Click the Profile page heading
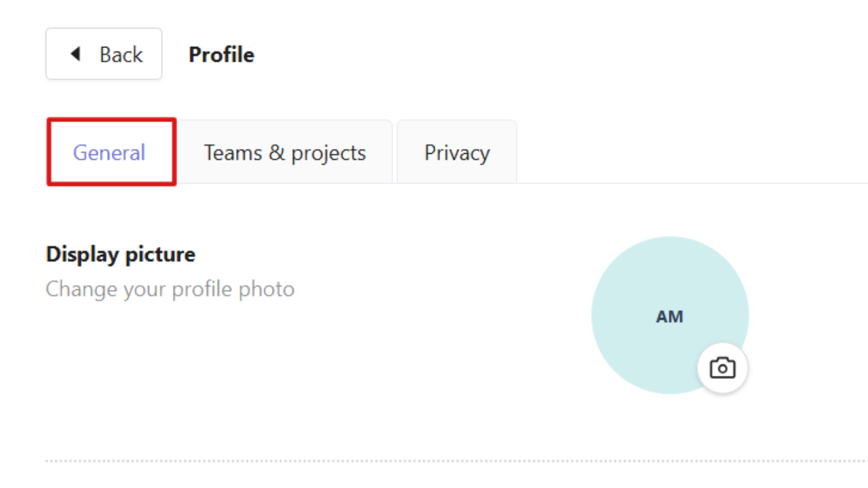This screenshot has height=488, width=868. 222,54
